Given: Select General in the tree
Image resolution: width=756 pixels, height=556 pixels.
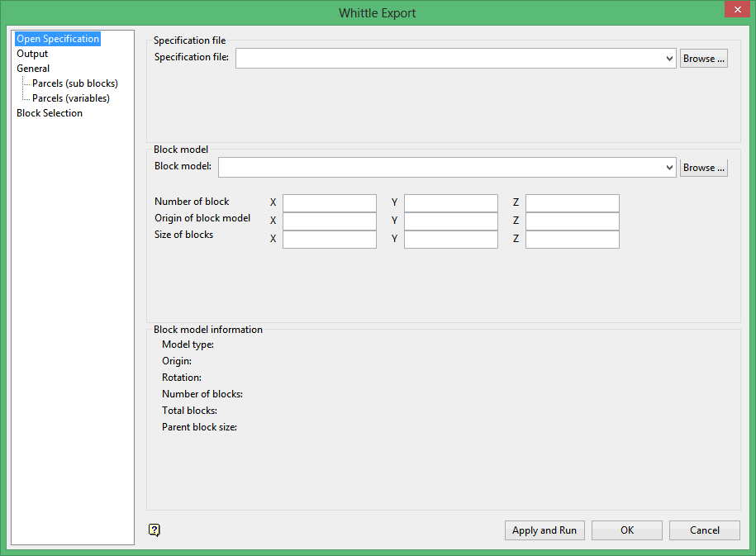Looking at the screenshot, I should point(33,69).
